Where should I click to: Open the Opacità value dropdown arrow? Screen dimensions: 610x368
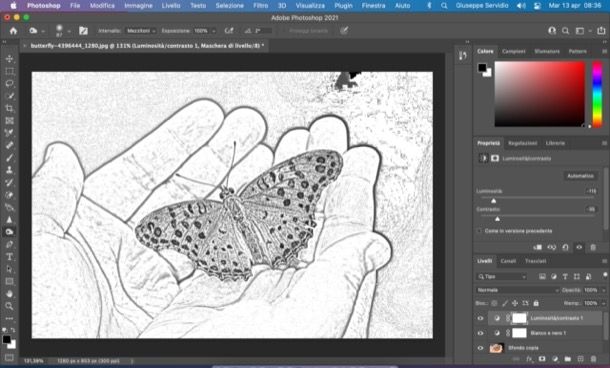(x=604, y=290)
